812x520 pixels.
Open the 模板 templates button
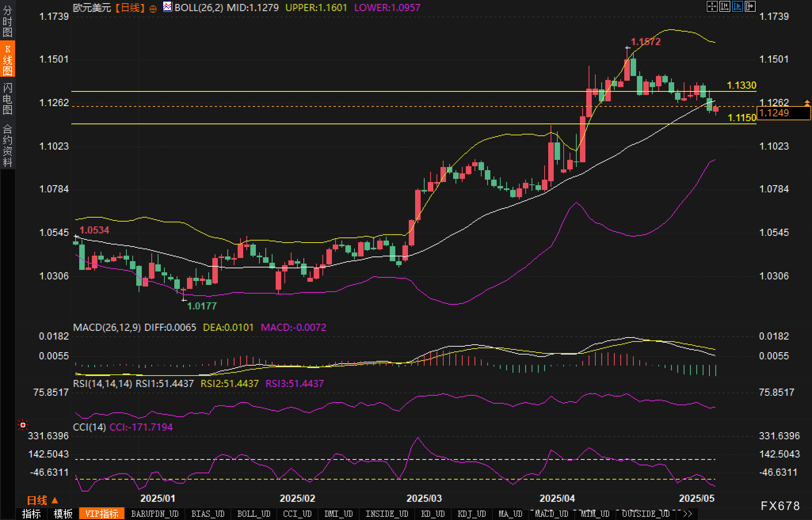[63, 514]
